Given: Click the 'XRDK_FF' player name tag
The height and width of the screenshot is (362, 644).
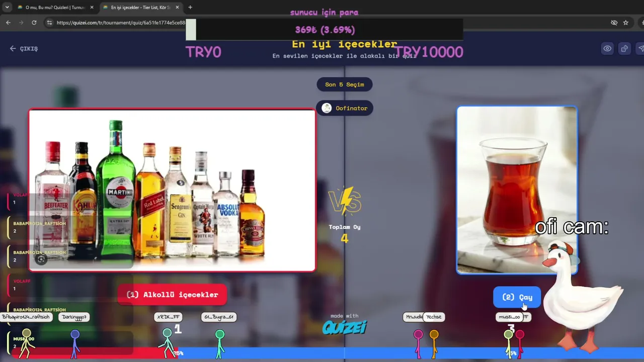Looking at the screenshot, I should pos(168,317).
